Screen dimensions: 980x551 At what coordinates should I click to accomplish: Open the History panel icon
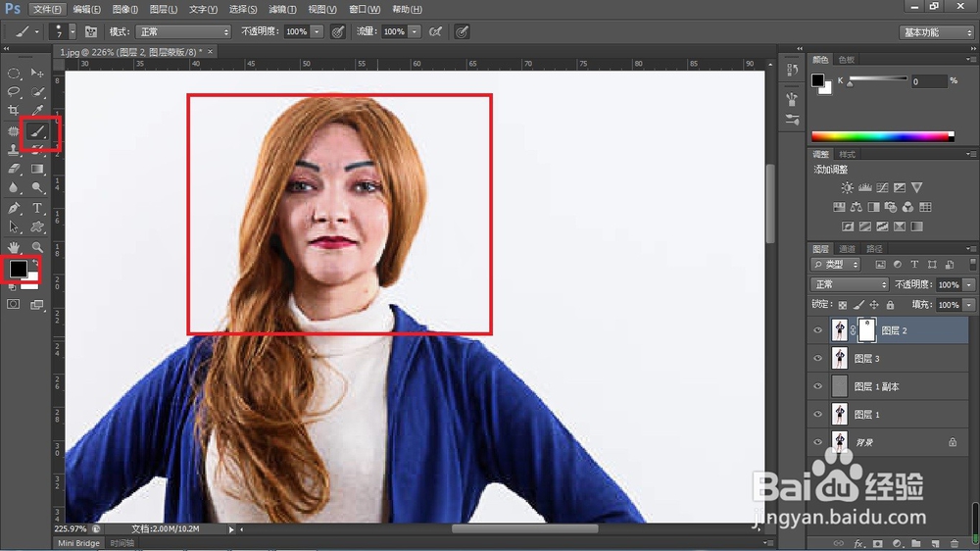tap(792, 71)
